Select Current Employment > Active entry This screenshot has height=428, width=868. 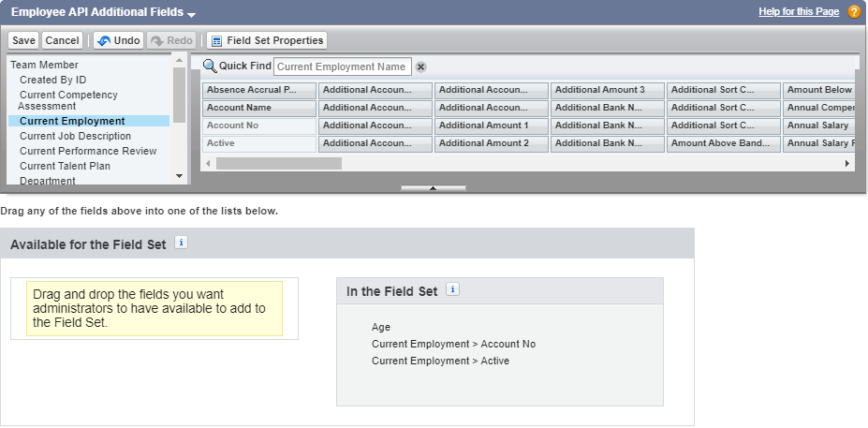pyautogui.click(x=441, y=361)
